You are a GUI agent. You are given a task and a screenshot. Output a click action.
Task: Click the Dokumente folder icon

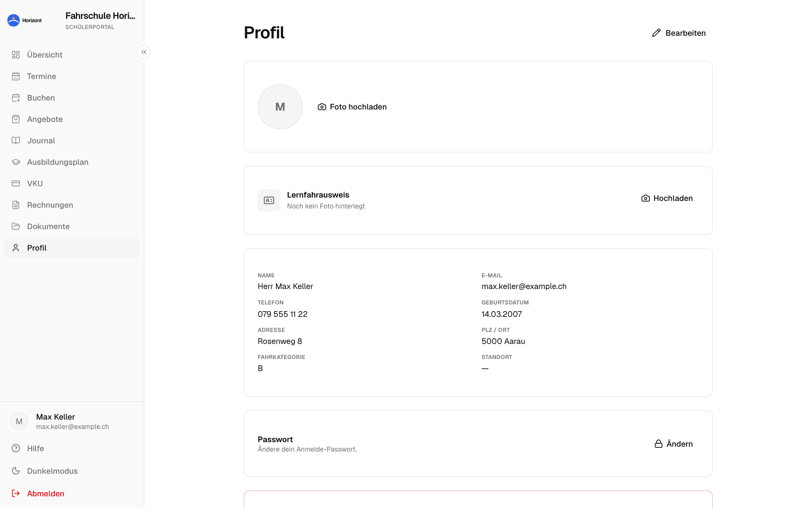tap(16, 227)
